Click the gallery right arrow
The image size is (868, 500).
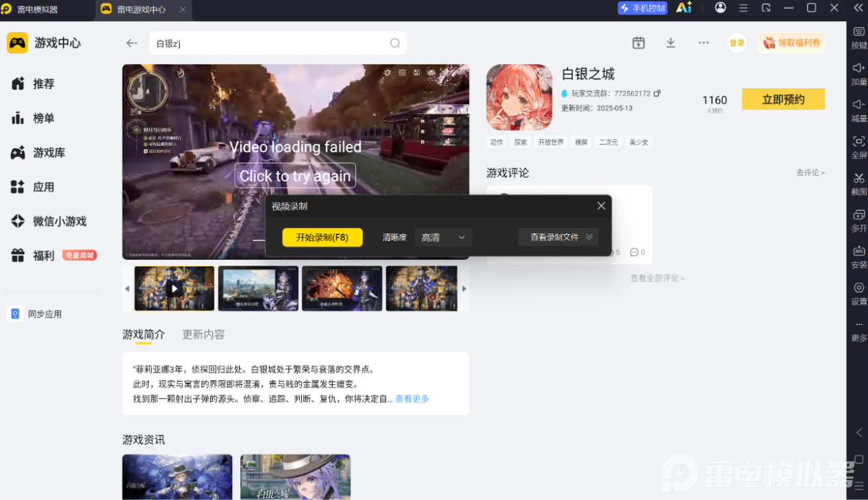(464, 288)
